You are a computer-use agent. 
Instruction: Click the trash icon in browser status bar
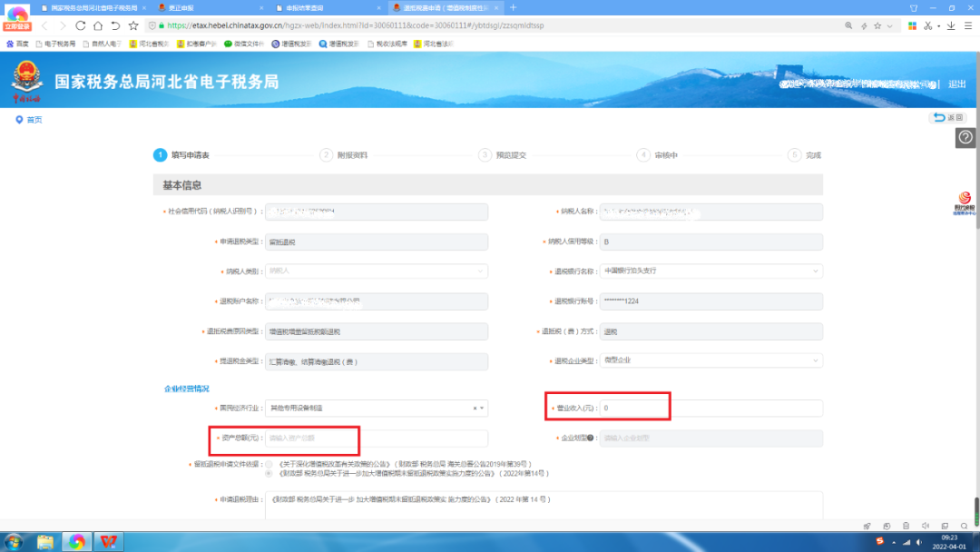[x=906, y=526]
